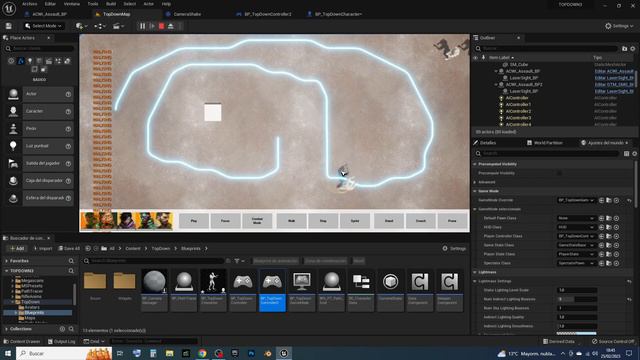Open the Help menu
640x360 pixels.
point(166,4)
